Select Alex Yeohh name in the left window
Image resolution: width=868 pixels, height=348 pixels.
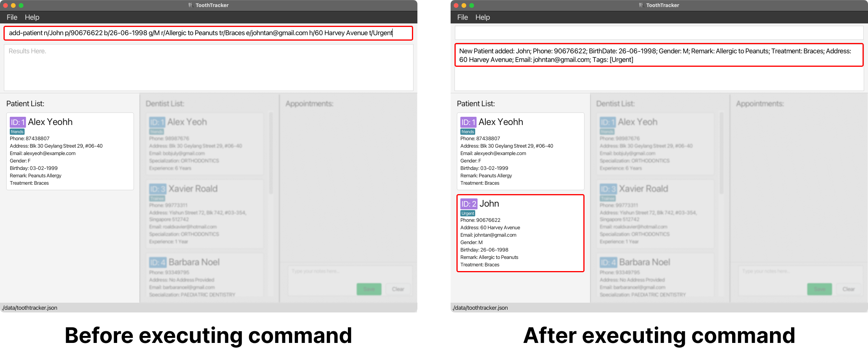tap(50, 122)
